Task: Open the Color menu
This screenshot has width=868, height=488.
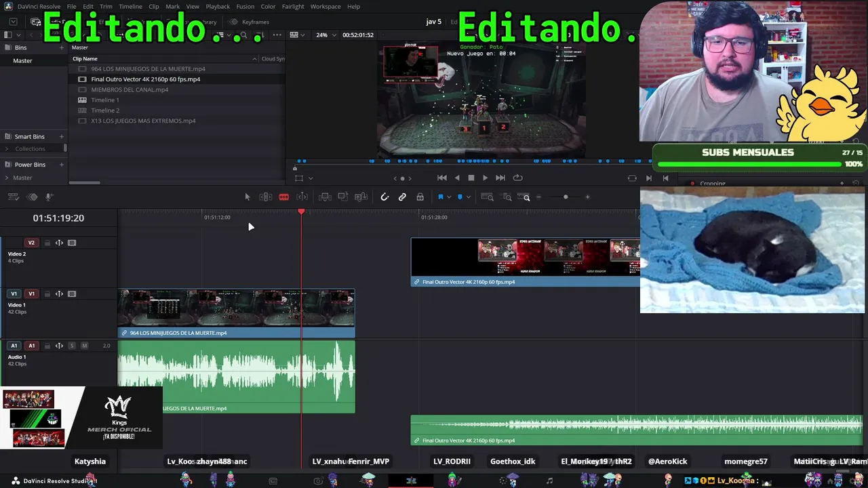Action: click(268, 7)
